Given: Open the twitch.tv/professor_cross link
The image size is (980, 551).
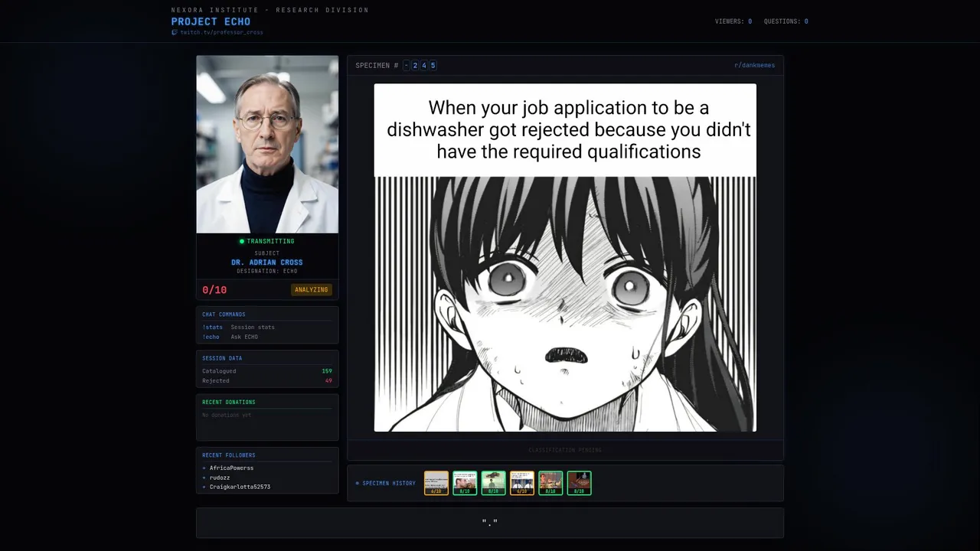Looking at the screenshot, I should pyautogui.click(x=221, y=33).
